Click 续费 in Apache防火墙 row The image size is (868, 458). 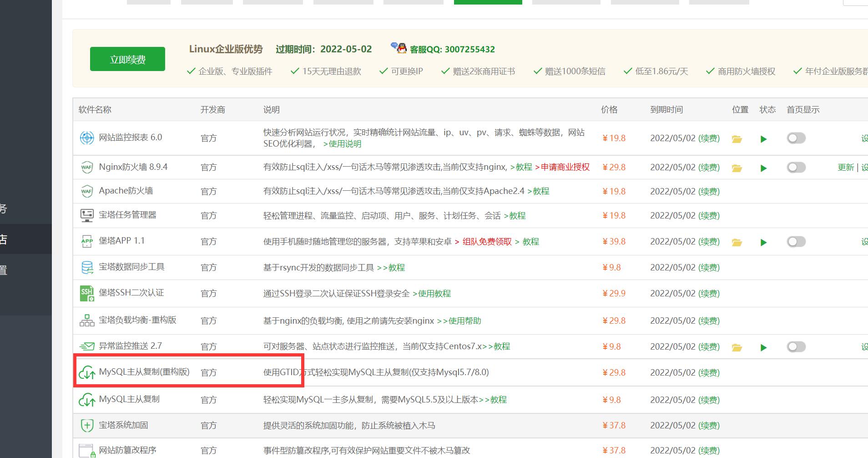709,191
